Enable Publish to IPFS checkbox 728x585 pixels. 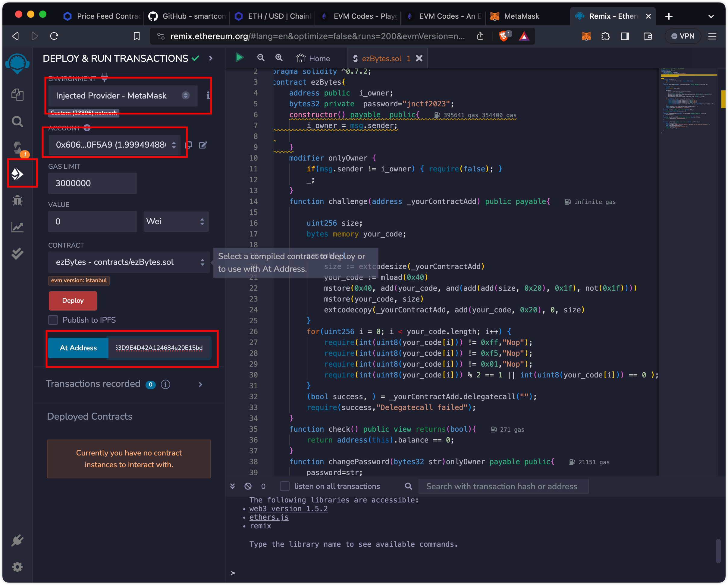(53, 320)
